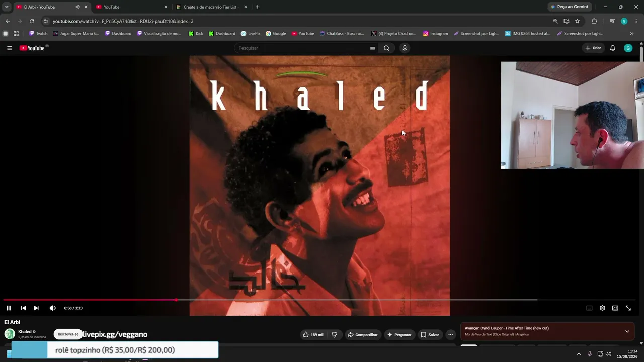Viewport: 644px width, 362px height.
Task: Open the Criar create menu
Action: [593, 48]
